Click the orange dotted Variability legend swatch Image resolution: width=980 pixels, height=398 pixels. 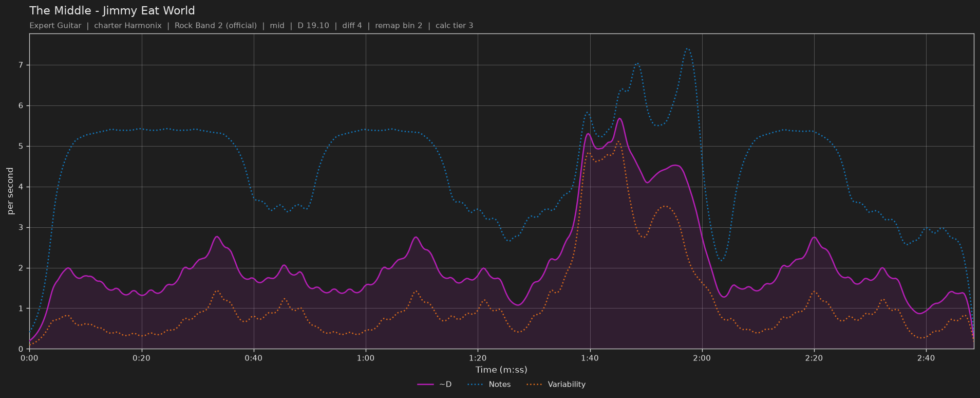pos(535,385)
